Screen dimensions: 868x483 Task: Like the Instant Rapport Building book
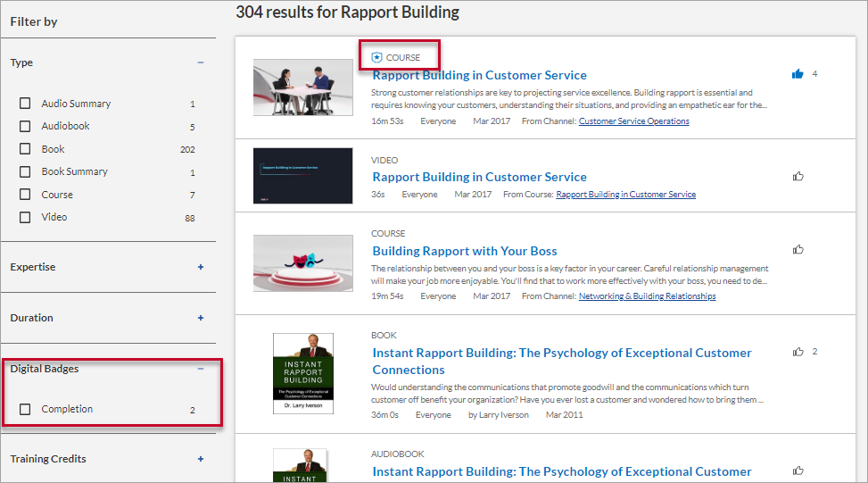pos(798,352)
